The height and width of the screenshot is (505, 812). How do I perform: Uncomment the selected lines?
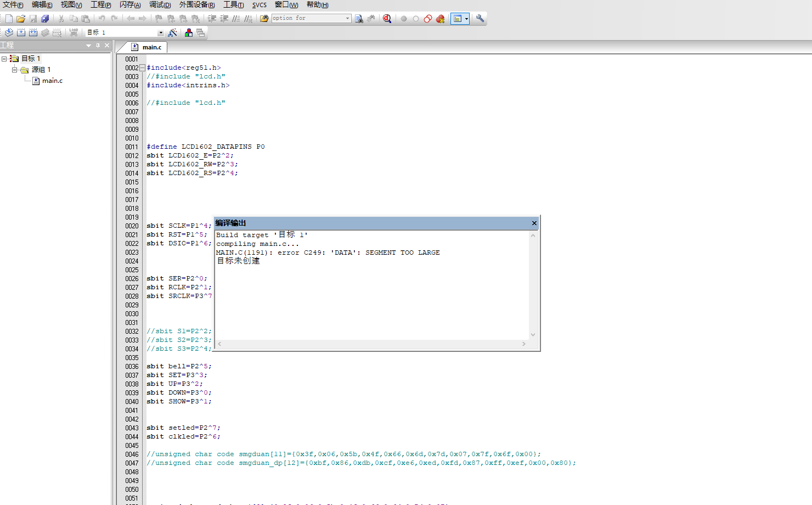pos(249,19)
